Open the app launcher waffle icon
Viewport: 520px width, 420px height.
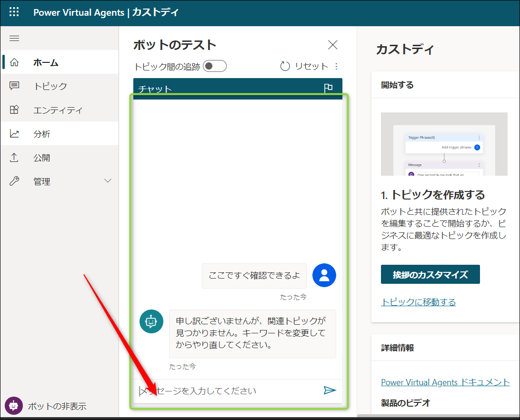(14, 12)
